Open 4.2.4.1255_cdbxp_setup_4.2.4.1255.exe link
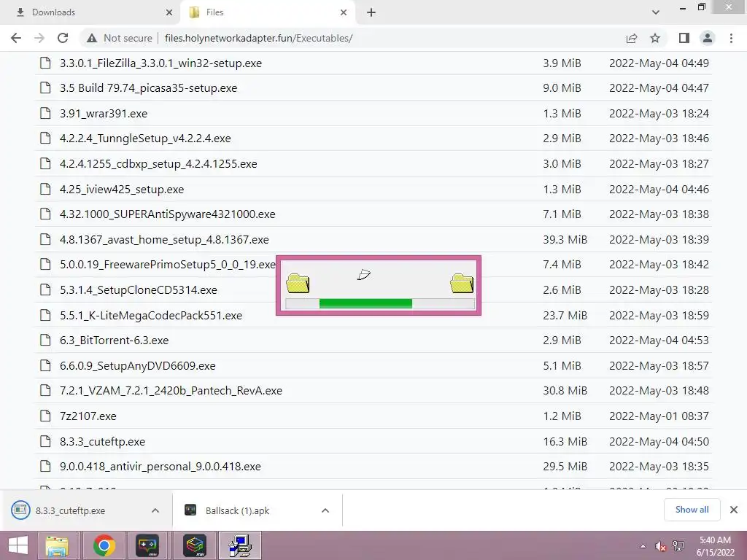This screenshot has height=560, width=747. click(158, 164)
